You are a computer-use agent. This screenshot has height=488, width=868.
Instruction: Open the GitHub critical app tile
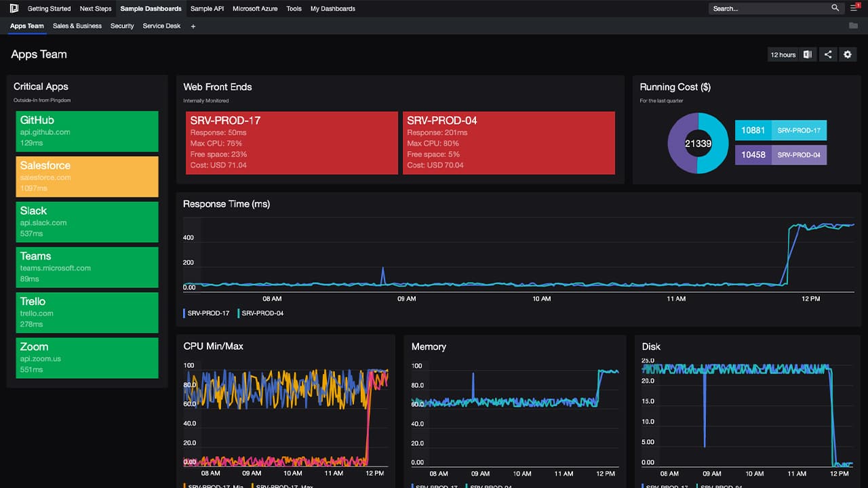click(87, 131)
